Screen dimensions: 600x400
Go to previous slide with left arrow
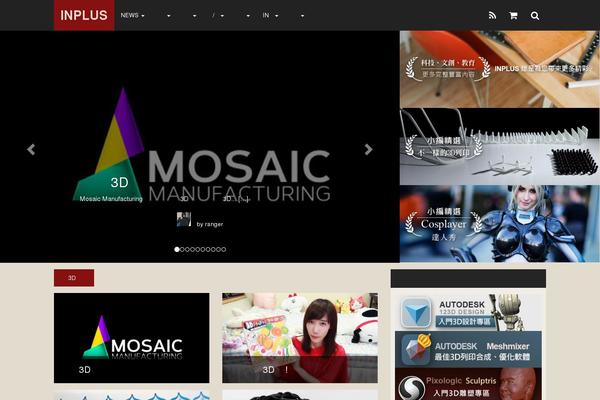[31, 149]
